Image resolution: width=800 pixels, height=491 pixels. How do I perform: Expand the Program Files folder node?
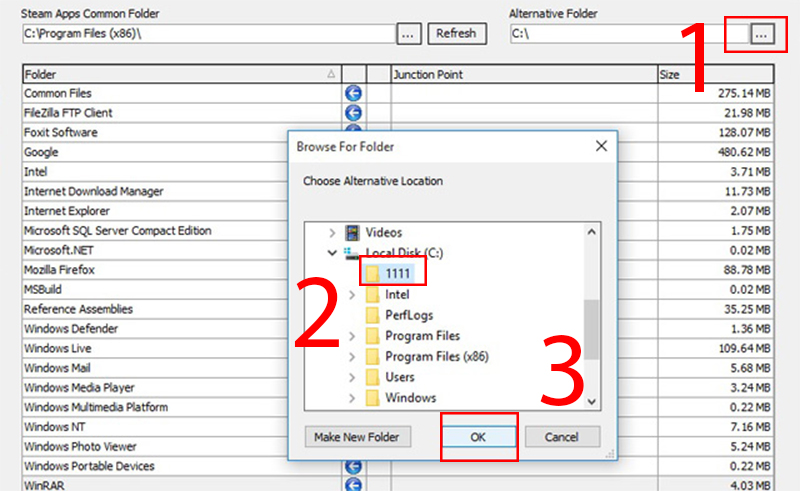coord(352,336)
